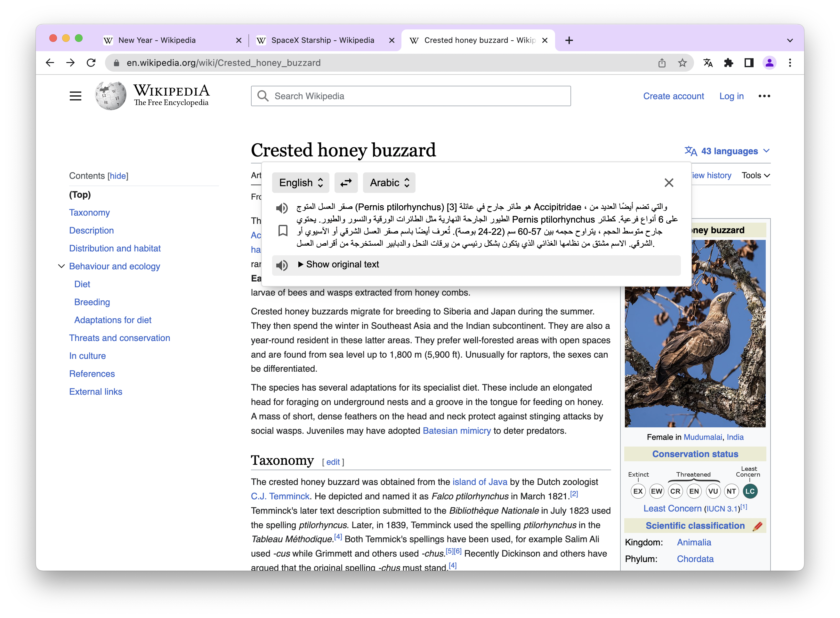The height and width of the screenshot is (618, 840).
Task: Bookmark this page with the star icon
Action: [682, 63]
